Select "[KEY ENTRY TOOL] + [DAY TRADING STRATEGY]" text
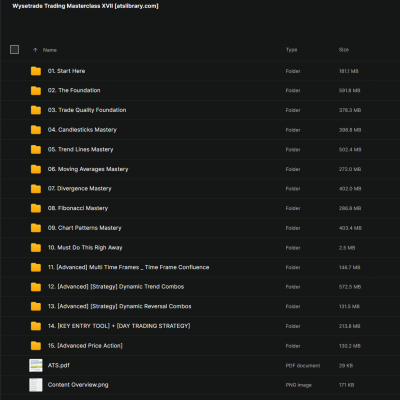Viewport: 400px width, 400px height. [x=124, y=326]
